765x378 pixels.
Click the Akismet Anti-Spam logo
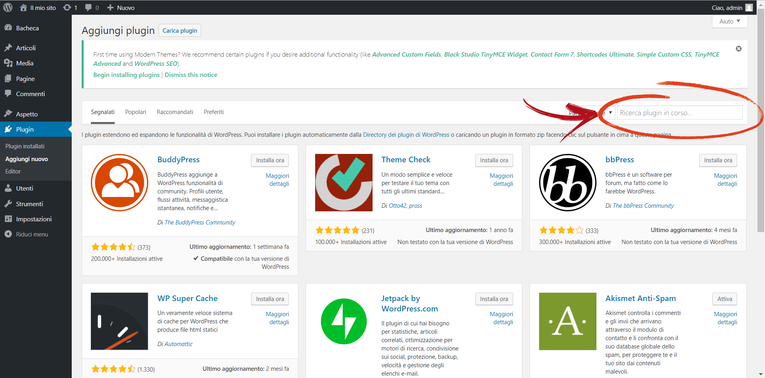(567, 321)
